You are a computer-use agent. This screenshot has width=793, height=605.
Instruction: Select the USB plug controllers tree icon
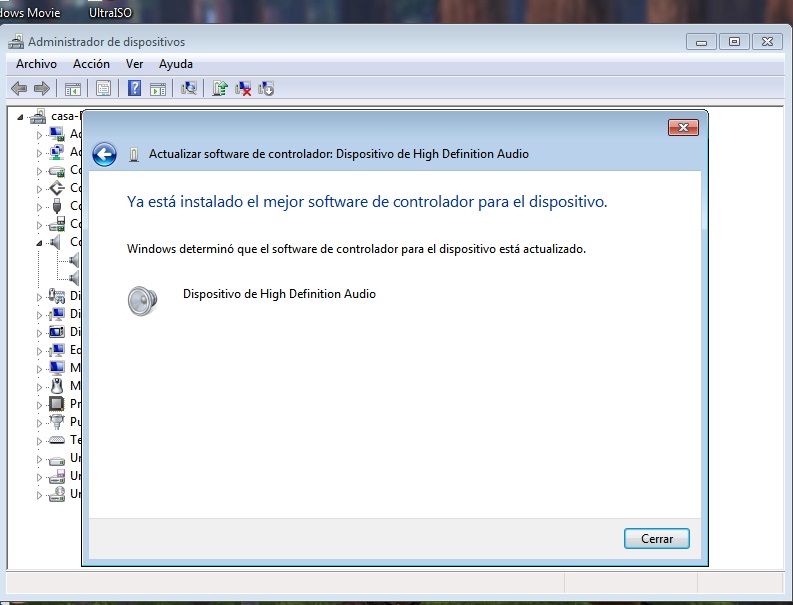[57, 206]
